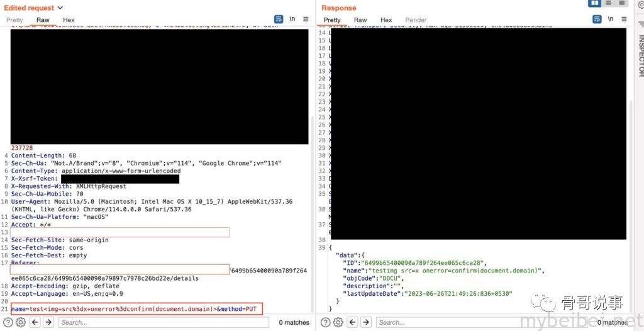Go to next match in response search

(366, 322)
